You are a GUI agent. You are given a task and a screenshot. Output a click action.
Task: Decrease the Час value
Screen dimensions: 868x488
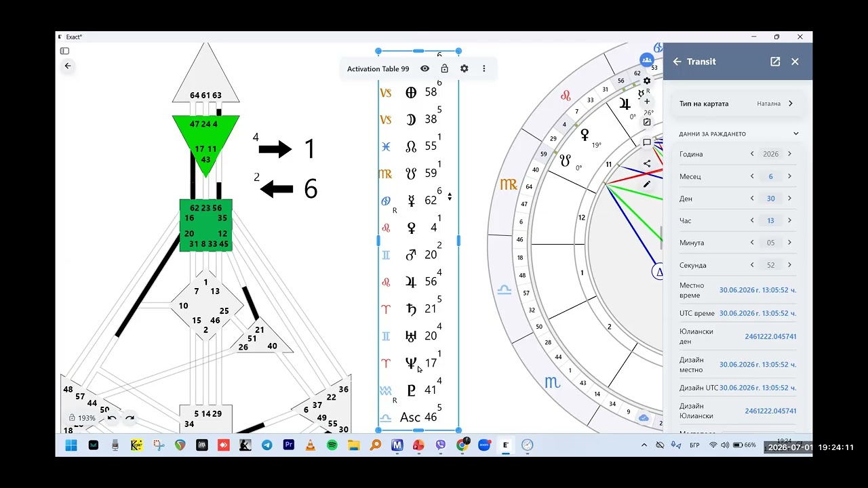click(752, 220)
